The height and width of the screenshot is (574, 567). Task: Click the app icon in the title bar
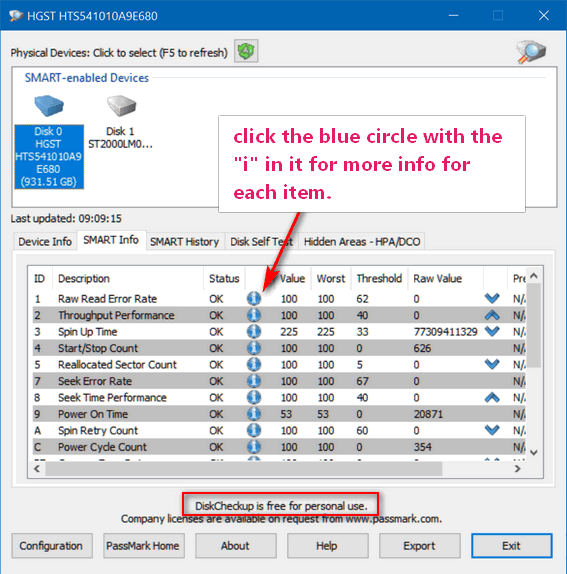point(16,16)
